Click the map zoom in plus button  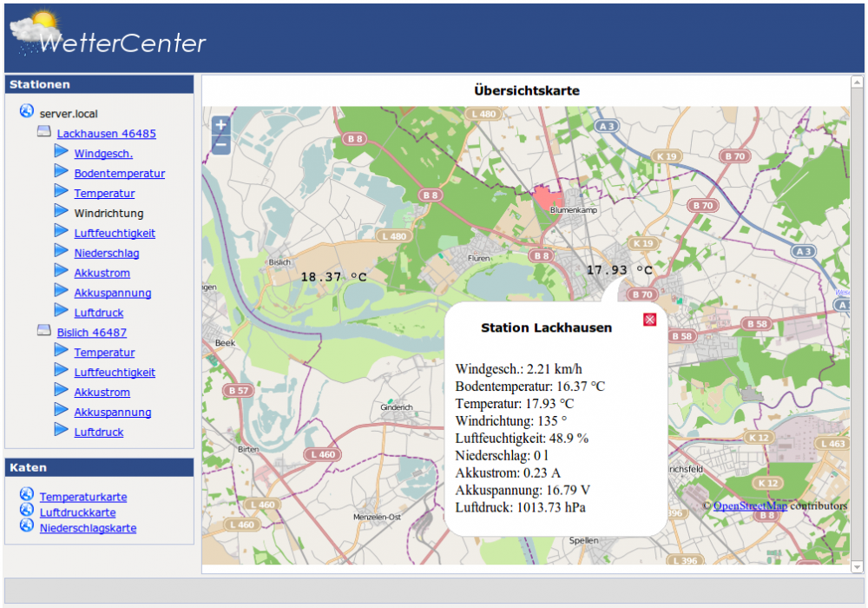[x=220, y=125]
